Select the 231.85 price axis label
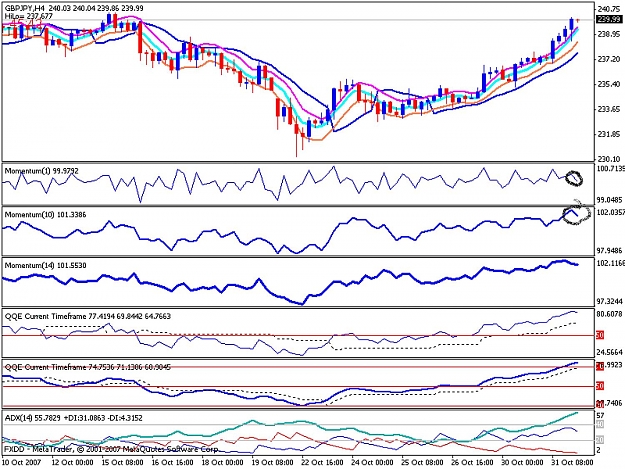This screenshot has height=469, width=625. (x=609, y=134)
